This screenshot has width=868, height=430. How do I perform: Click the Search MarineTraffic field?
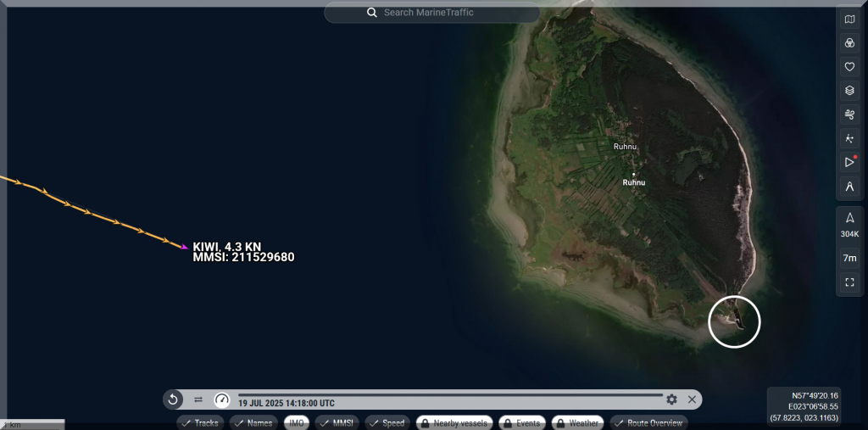[x=432, y=13]
